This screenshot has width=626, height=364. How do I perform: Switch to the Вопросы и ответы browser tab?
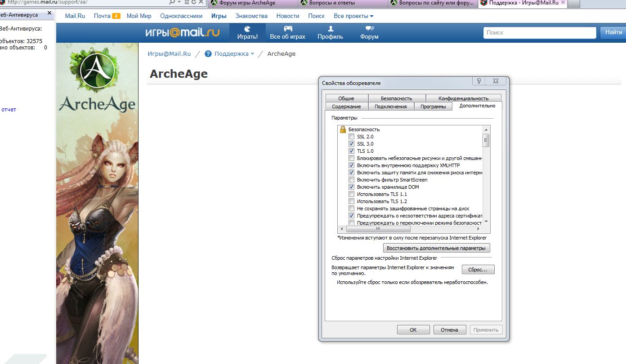coord(343,3)
